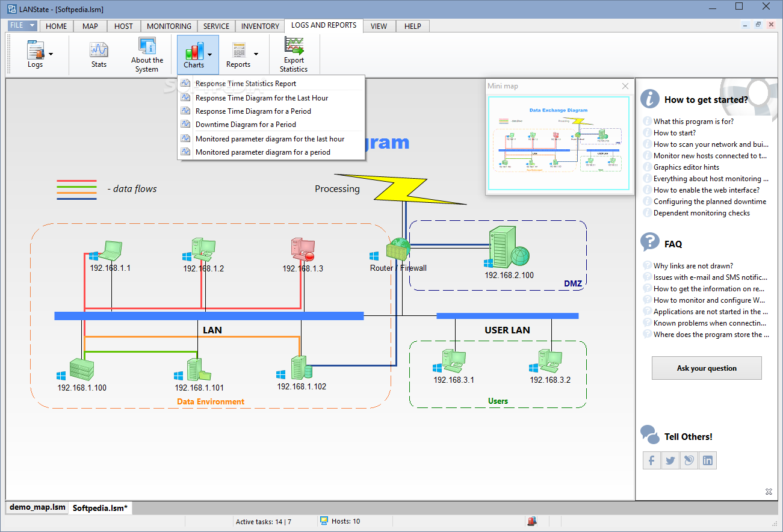
Task: Select the 192.168.1.100 server rack icon
Action: coord(82,368)
